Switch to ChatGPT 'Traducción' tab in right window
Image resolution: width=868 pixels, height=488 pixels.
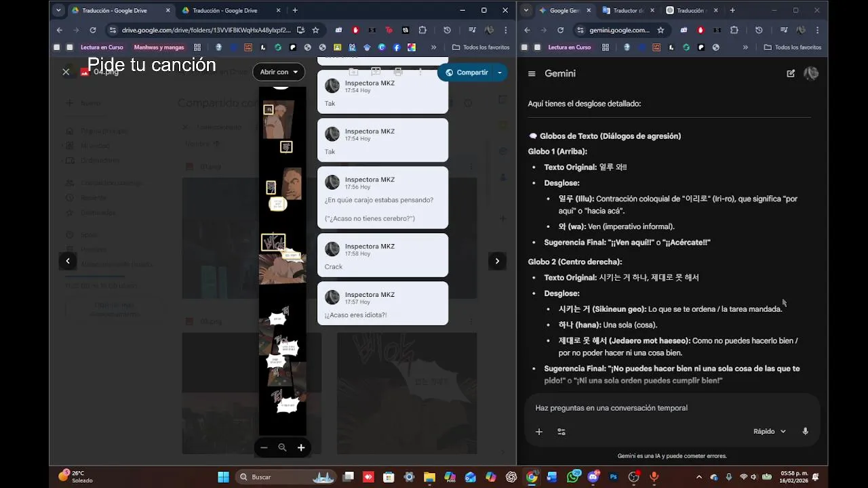(x=690, y=10)
